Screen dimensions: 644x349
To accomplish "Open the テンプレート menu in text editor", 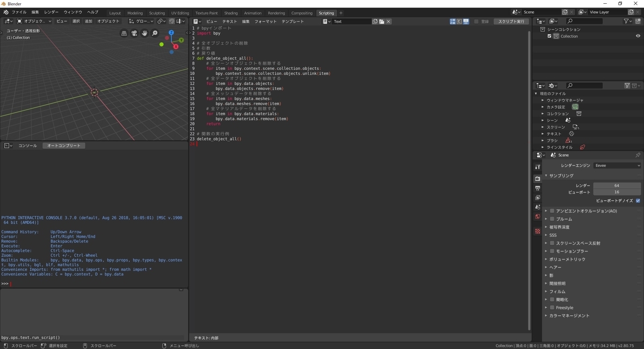I will point(293,21).
